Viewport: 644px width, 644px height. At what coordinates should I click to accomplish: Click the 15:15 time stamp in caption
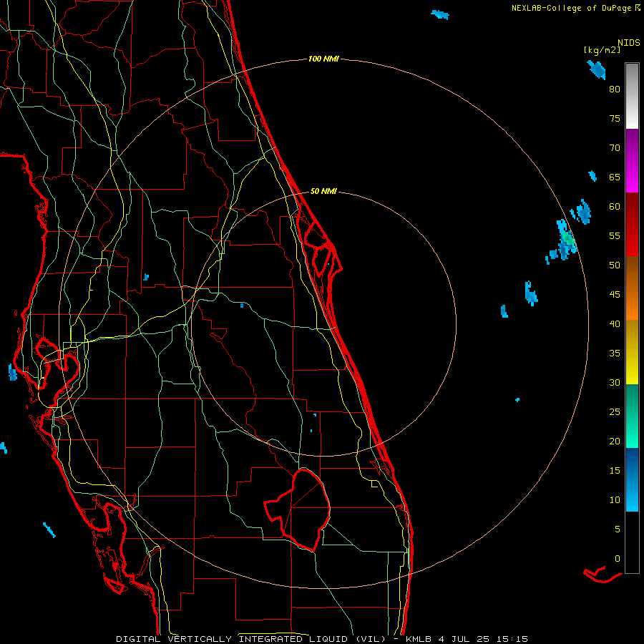tap(512, 639)
